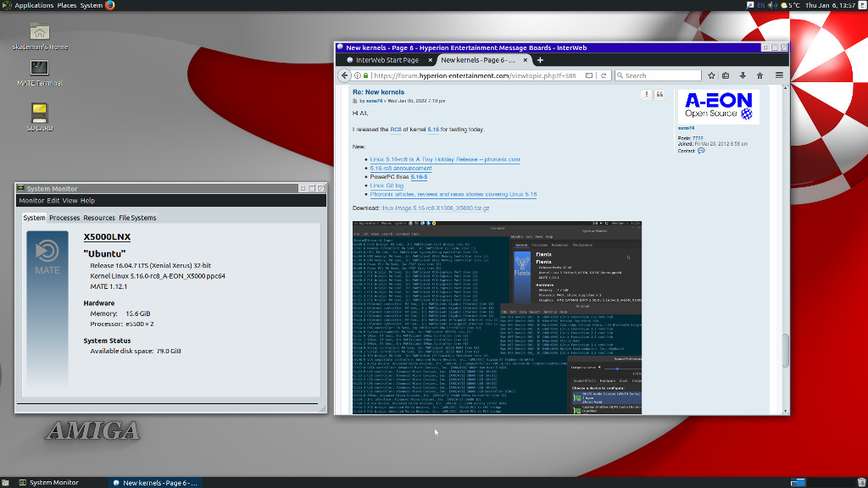
Task: Select the New kernels - Page 6 tab
Action: point(484,60)
